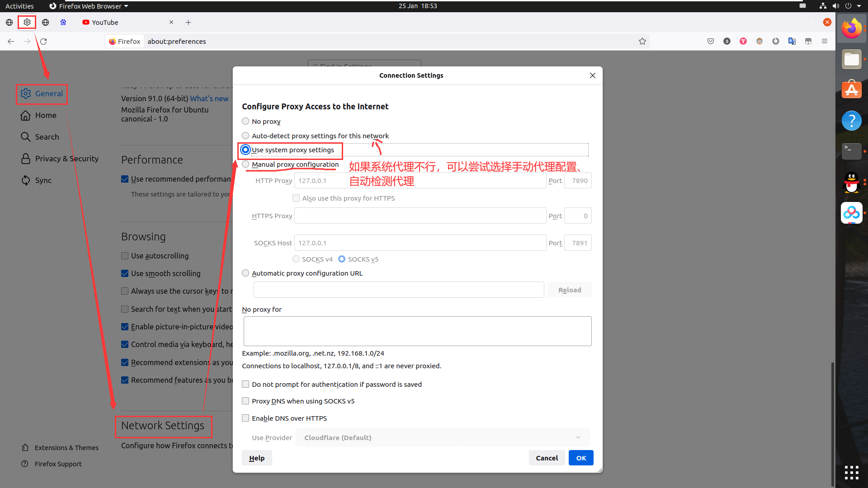The height and width of the screenshot is (488, 868).
Task: Go back with the back arrow button
Action: [11, 41]
